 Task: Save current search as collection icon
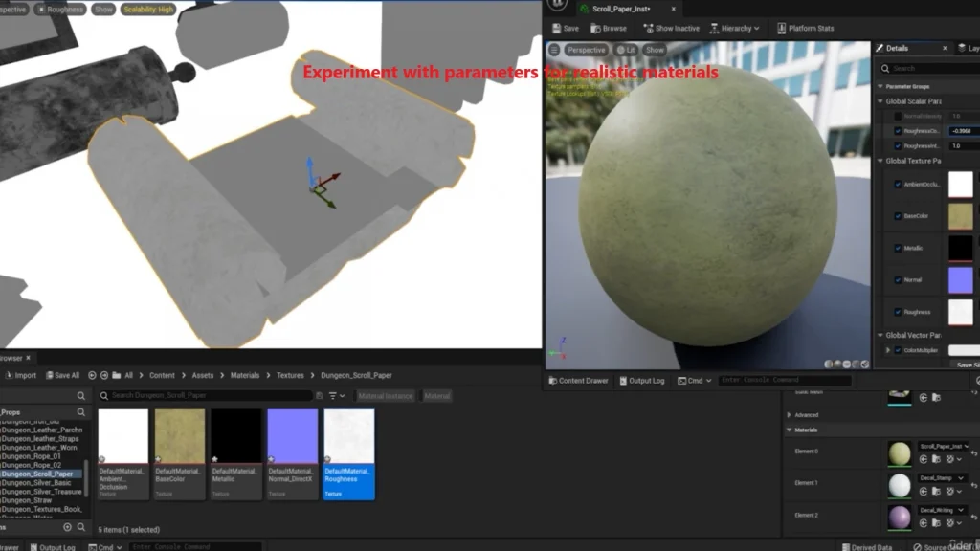(x=320, y=395)
